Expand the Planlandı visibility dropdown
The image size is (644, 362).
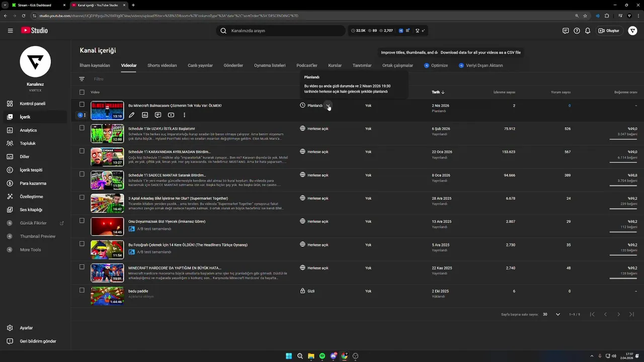pos(328,106)
